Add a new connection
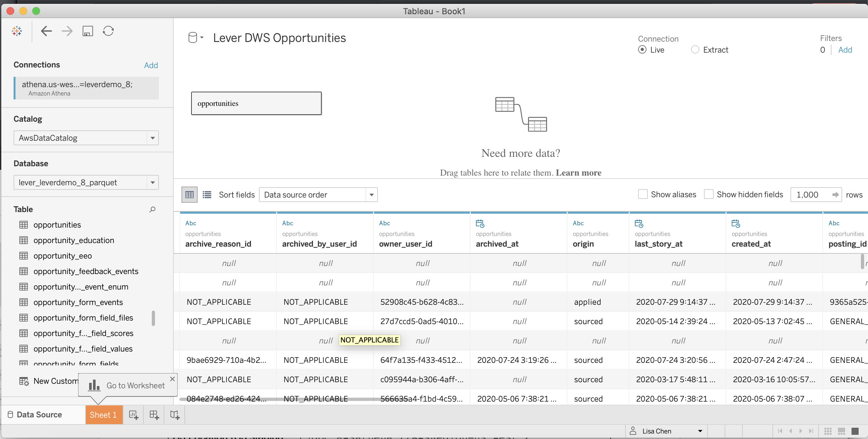 pos(151,65)
